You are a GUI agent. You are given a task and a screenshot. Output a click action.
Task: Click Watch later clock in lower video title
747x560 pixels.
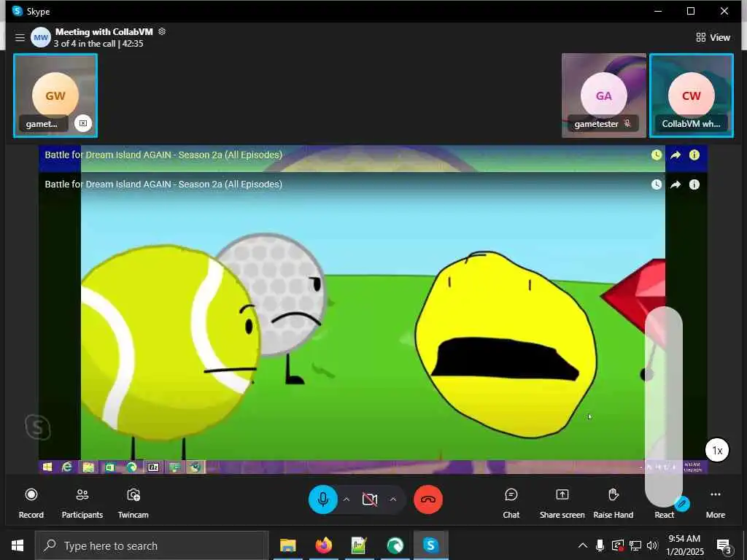click(x=657, y=184)
